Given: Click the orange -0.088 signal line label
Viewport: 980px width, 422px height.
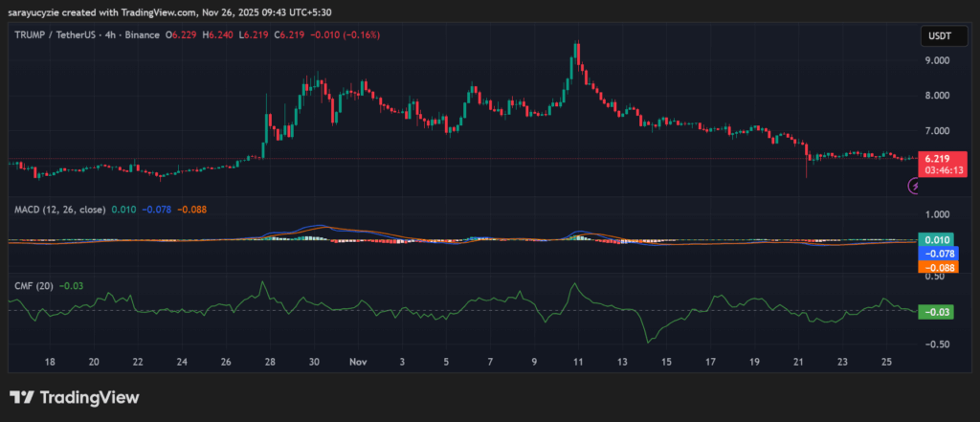Looking at the screenshot, I should pyautogui.click(x=935, y=268).
